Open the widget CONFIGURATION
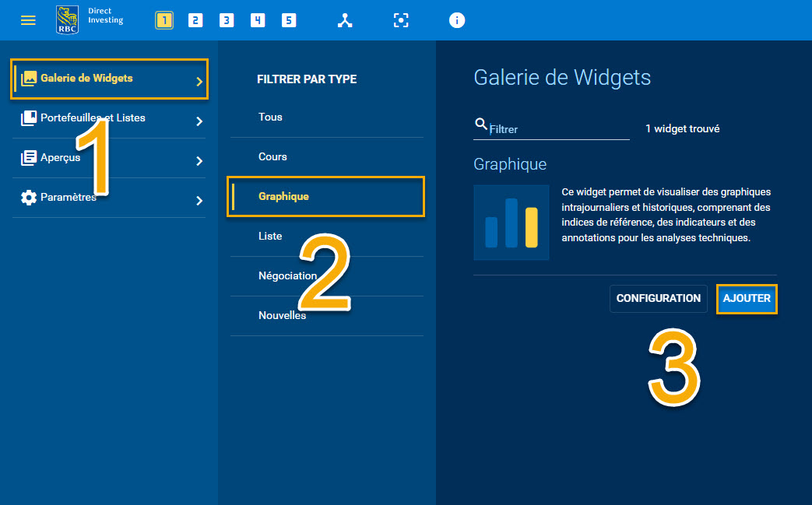Image resolution: width=812 pixels, height=505 pixels. click(x=658, y=298)
